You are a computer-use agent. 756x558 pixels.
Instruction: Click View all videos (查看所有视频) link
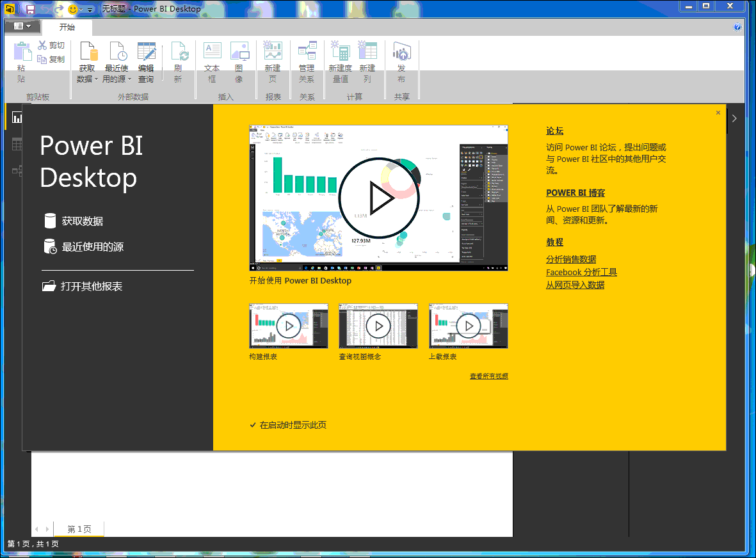pos(489,376)
